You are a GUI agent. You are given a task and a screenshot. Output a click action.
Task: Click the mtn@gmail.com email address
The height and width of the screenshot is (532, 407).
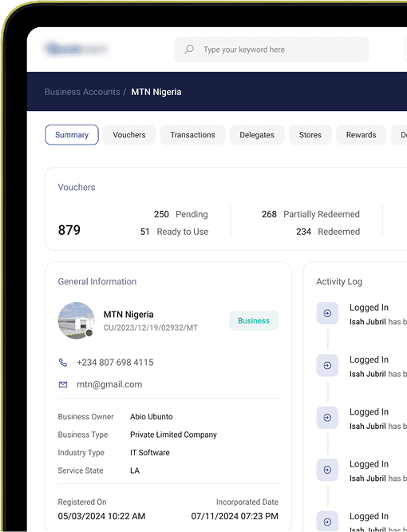coord(109,384)
